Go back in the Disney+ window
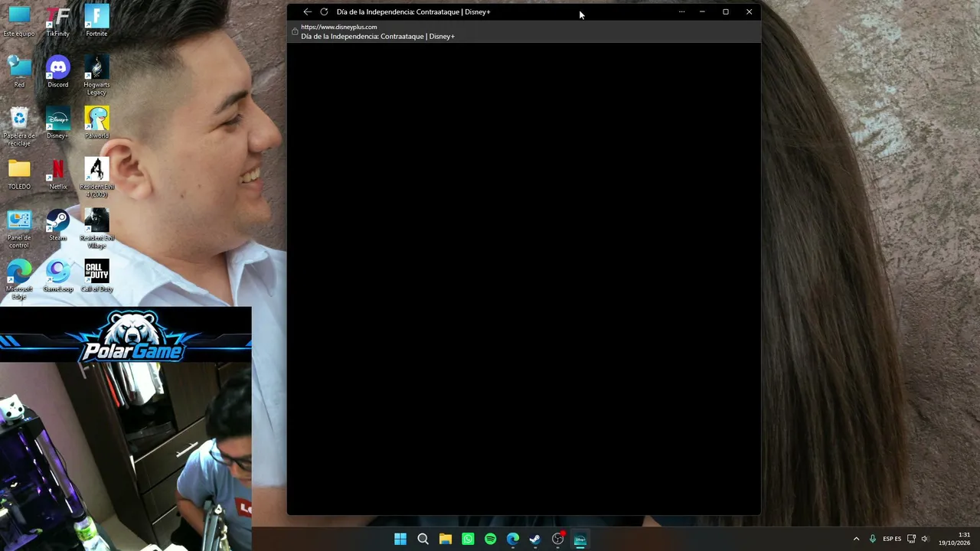Image resolution: width=980 pixels, height=551 pixels. [x=307, y=11]
